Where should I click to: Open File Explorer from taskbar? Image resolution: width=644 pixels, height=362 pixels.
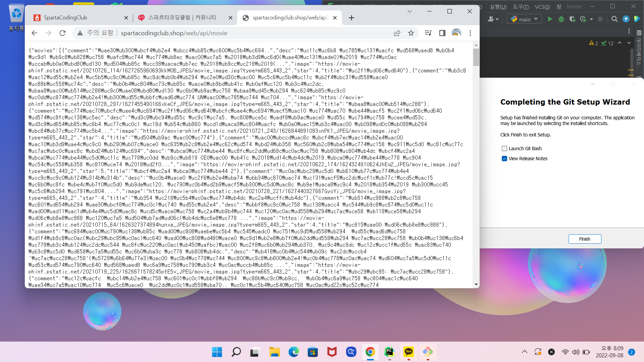(x=274, y=352)
